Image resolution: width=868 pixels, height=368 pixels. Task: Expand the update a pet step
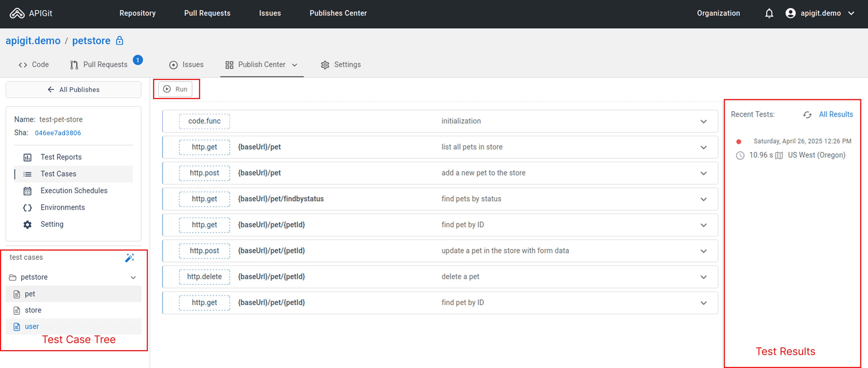point(704,251)
